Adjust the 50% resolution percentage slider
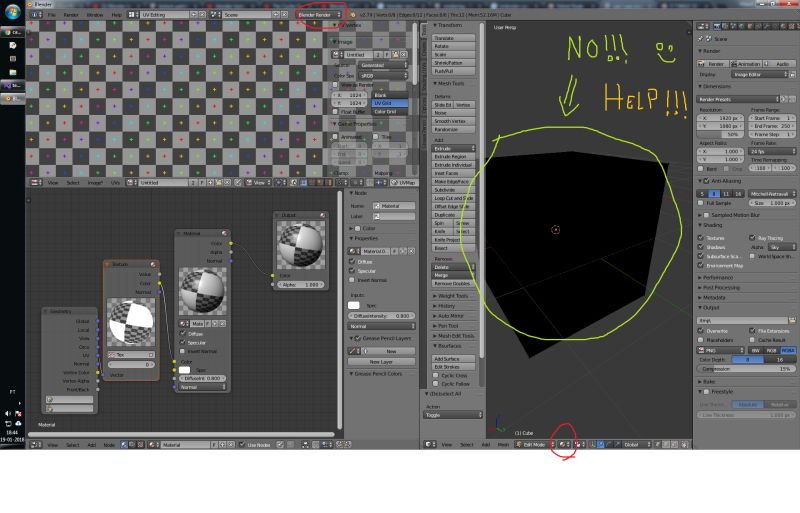Viewport: 800px width, 513px height. click(x=720, y=134)
